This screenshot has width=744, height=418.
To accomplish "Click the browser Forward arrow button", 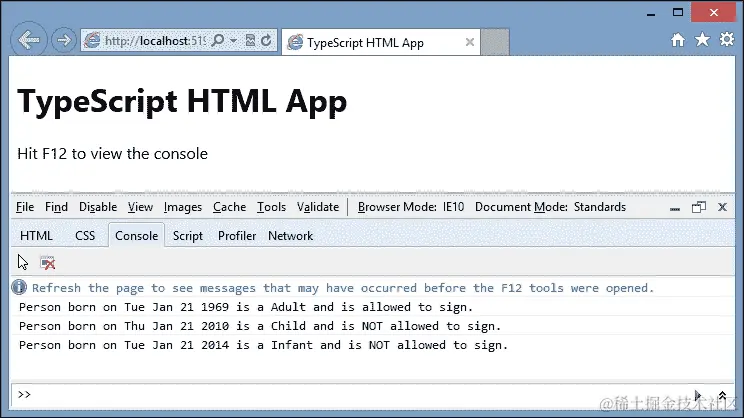I will pyautogui.click(x=64, y=40).
